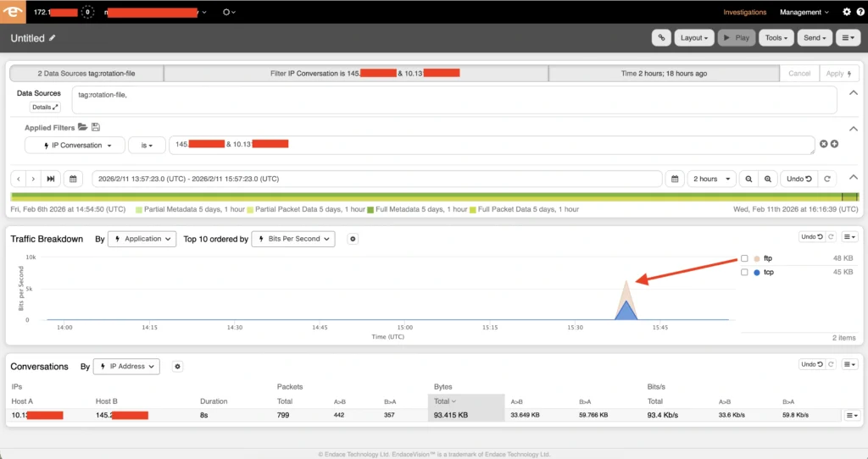Open calendar icon left of time range
This screenshot has height=459, width=868.
pyautogui.click(x=73, y=179)
